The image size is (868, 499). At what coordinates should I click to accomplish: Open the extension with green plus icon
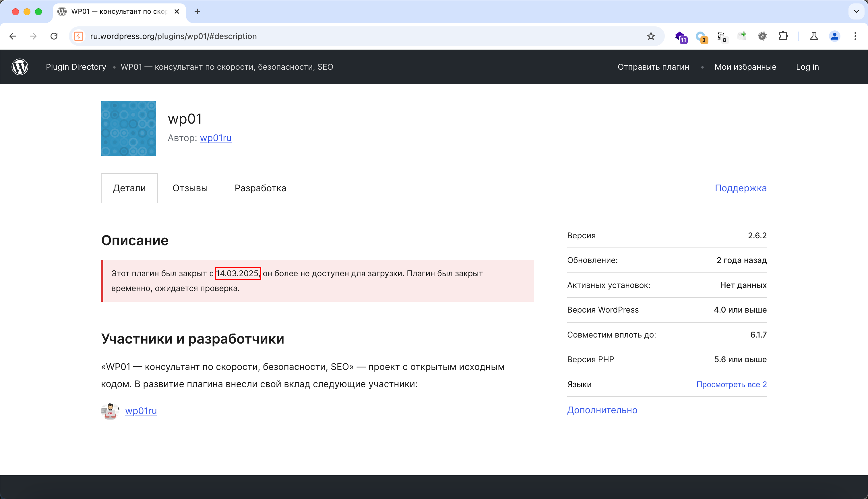(x=742, y=36)
